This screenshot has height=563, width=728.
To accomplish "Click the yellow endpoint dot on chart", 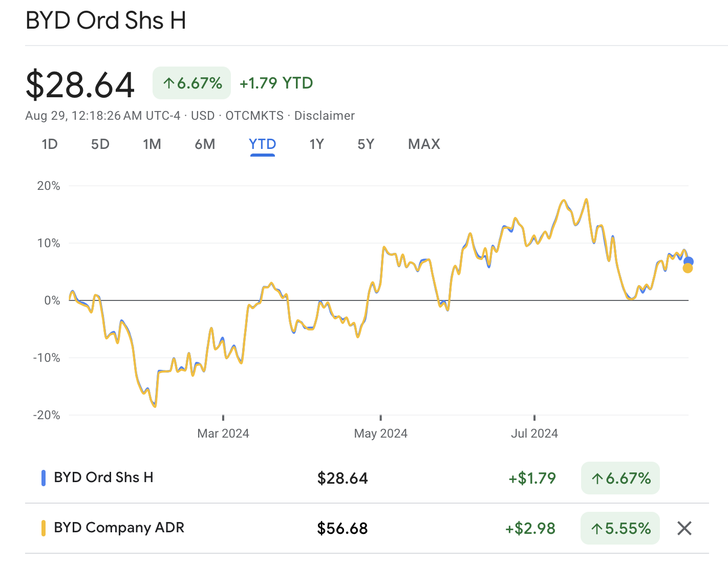I will [x=688, y=268].
